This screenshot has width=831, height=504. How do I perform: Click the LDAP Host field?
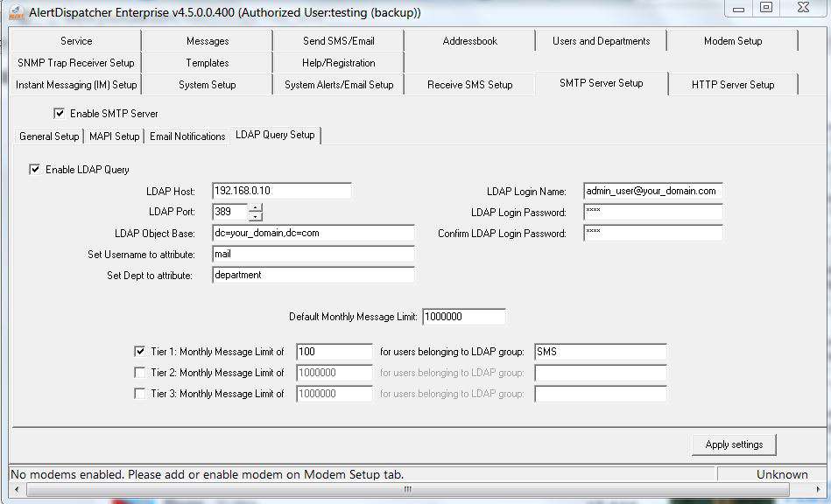tap(281, 191)
